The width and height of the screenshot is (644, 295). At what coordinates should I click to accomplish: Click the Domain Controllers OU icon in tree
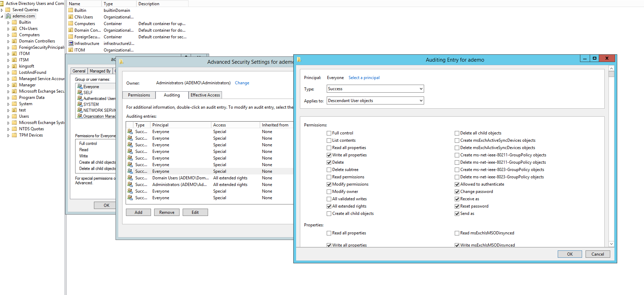[x=15, y=41]
